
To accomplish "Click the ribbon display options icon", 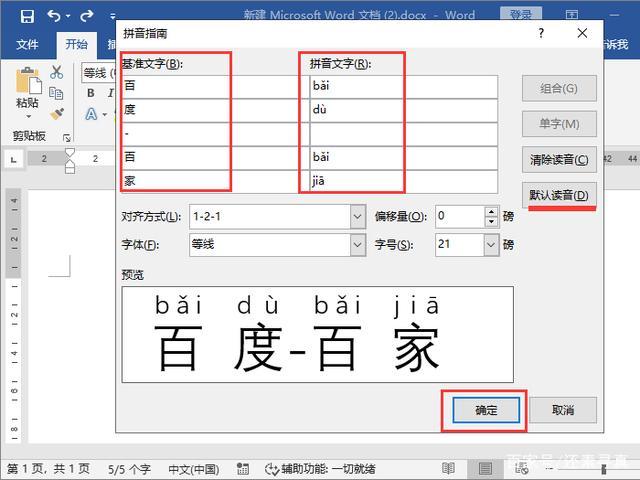I will (x=572, y=15).
